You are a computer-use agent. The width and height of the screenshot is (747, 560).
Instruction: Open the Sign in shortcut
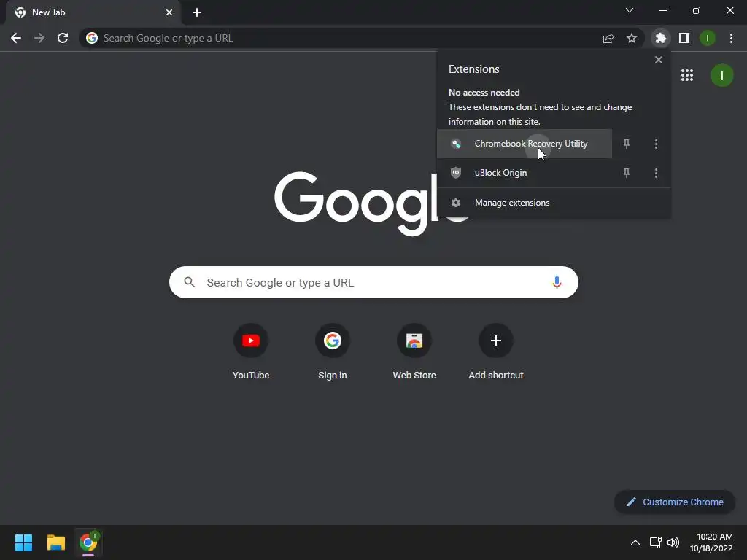point(333,352)
